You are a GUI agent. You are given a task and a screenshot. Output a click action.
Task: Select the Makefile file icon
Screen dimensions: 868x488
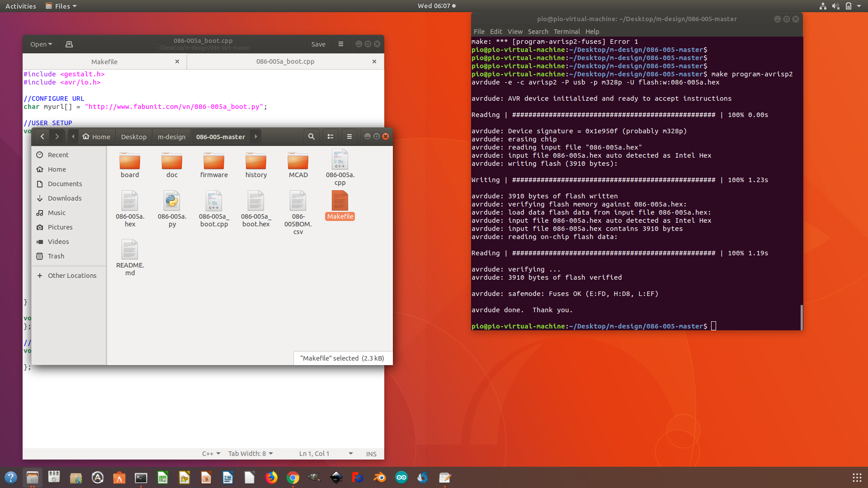point(340,201)
